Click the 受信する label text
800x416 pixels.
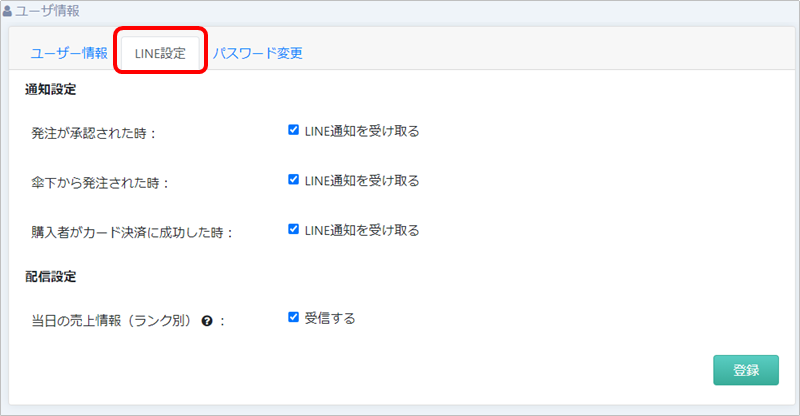coord(330,319)
